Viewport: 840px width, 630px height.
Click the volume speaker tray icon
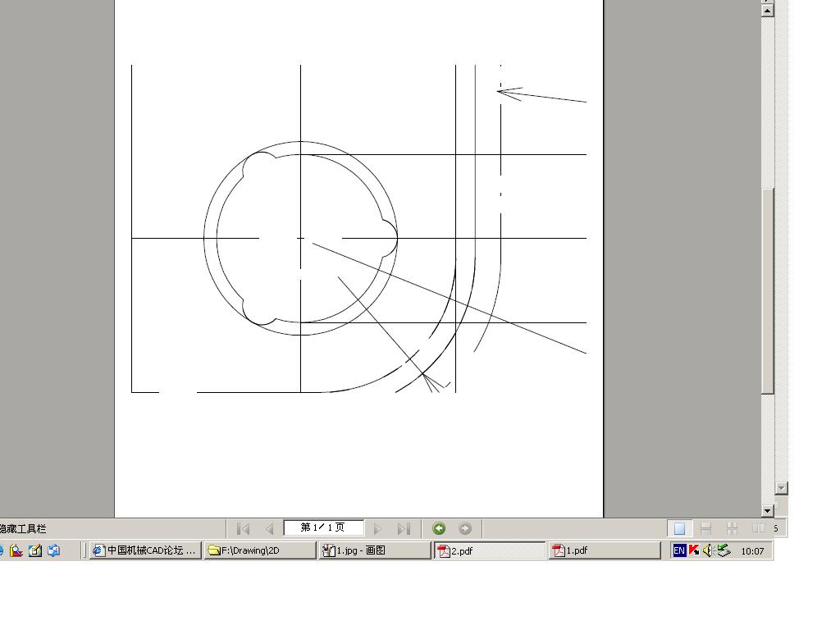pos(708,550)
